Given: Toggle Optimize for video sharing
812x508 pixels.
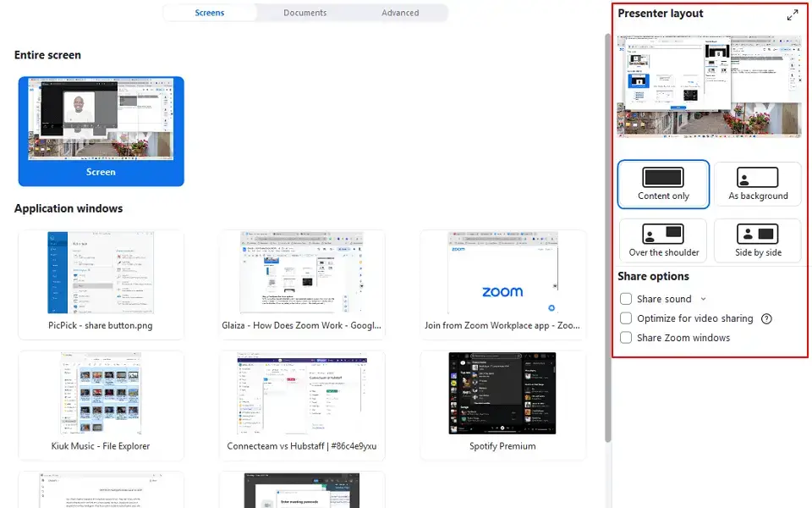Looking at the screenshot, I should [626, 318].
